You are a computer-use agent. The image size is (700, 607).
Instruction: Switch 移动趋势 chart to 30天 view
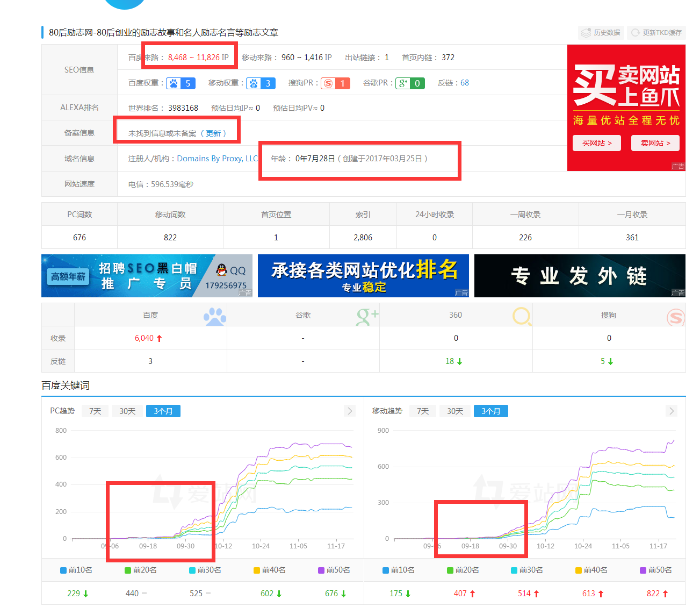pyautogui.click(x=454, y=411)
